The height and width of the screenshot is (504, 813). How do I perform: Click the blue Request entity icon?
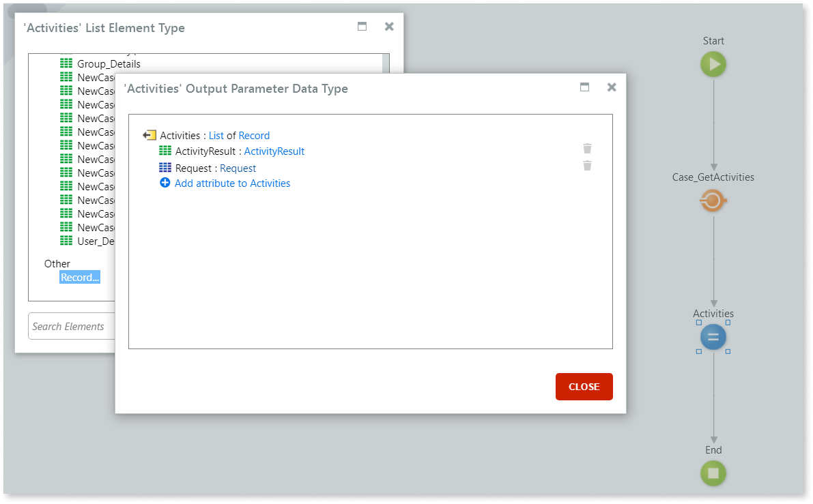pos(165,167)
